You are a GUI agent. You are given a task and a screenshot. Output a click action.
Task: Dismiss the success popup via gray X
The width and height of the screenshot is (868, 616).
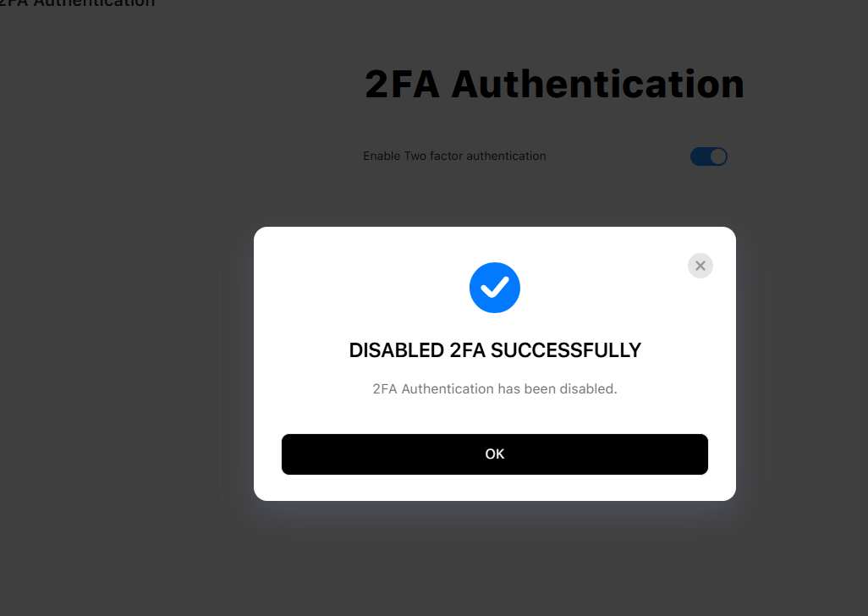(700, 266)
